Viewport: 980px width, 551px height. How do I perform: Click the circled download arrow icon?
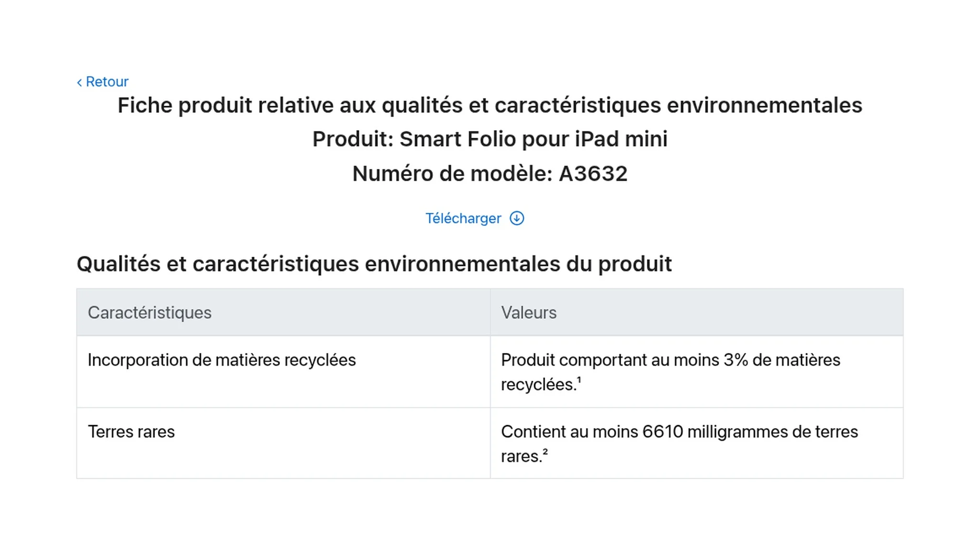[517, 219]
